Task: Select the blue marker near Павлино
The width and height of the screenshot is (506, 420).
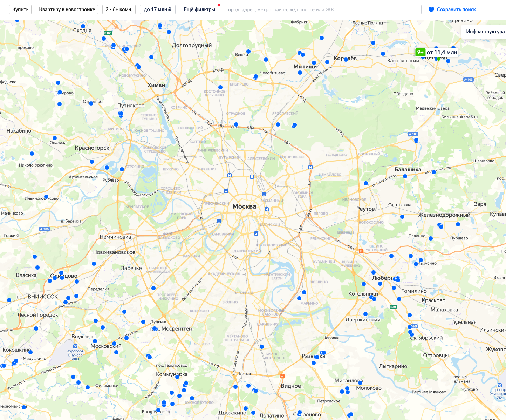Action: (x=431, y=238)
